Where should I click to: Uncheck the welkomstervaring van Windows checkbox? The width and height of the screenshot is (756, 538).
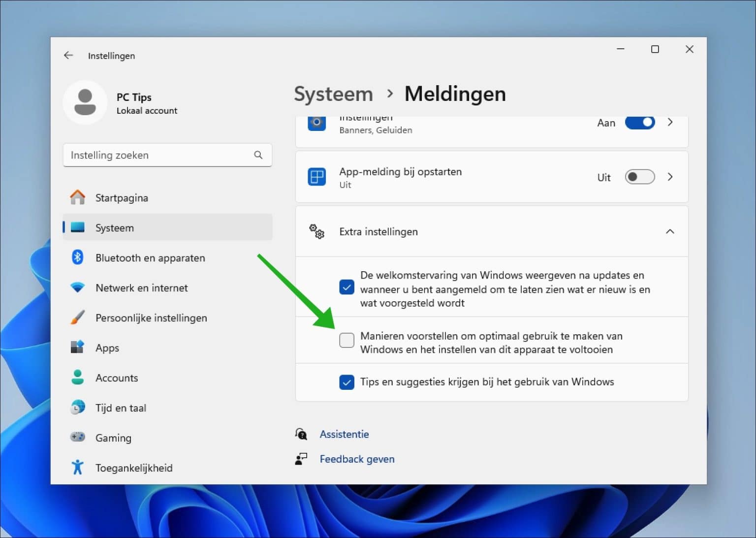point(347,287)
